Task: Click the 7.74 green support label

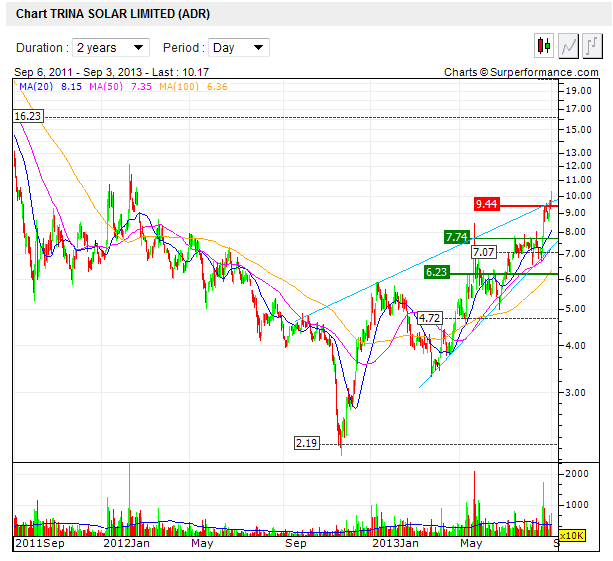Action: point(457,237)
